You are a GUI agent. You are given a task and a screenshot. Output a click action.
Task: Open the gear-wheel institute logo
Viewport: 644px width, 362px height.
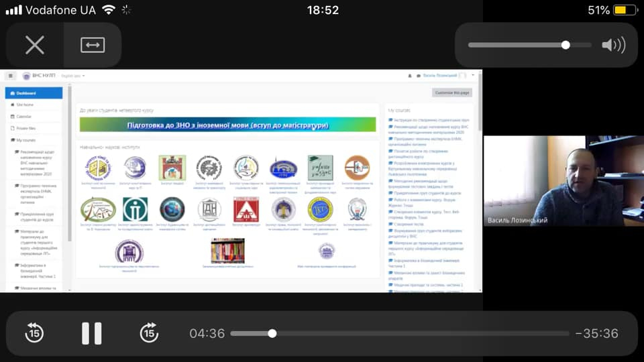tap(209, 168)
